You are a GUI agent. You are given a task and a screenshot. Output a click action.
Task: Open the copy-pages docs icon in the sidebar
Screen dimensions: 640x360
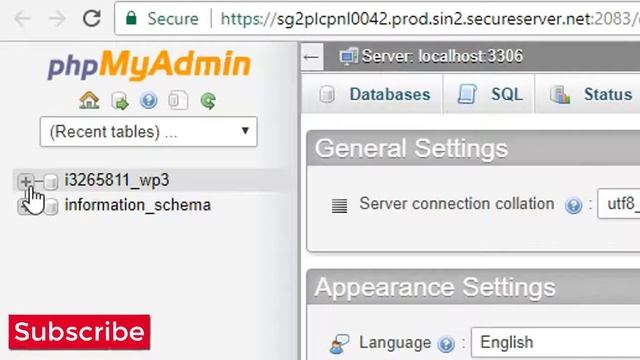point(178,100)
